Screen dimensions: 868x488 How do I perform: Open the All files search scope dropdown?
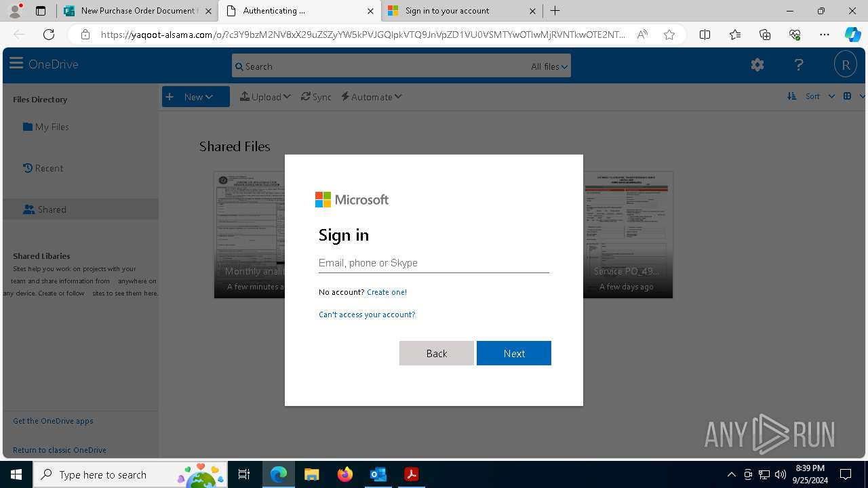[550, 66]
